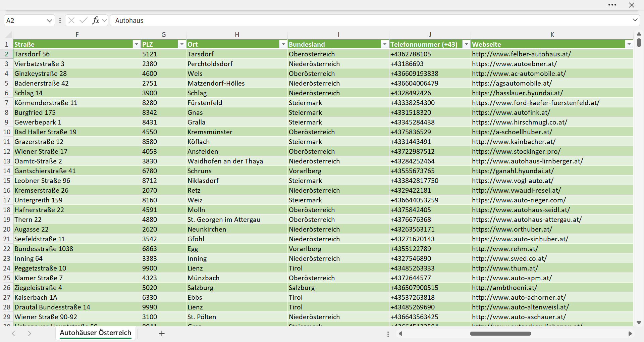Expand the function dropdown next to fx
Screen dimensions: 644x342
pos(104,20)
